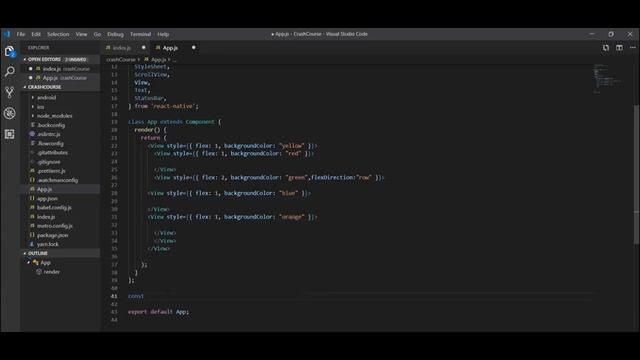Open the File menu
Image resolution: width=640 pixels, height=360 pixels.
click(21, 34)
